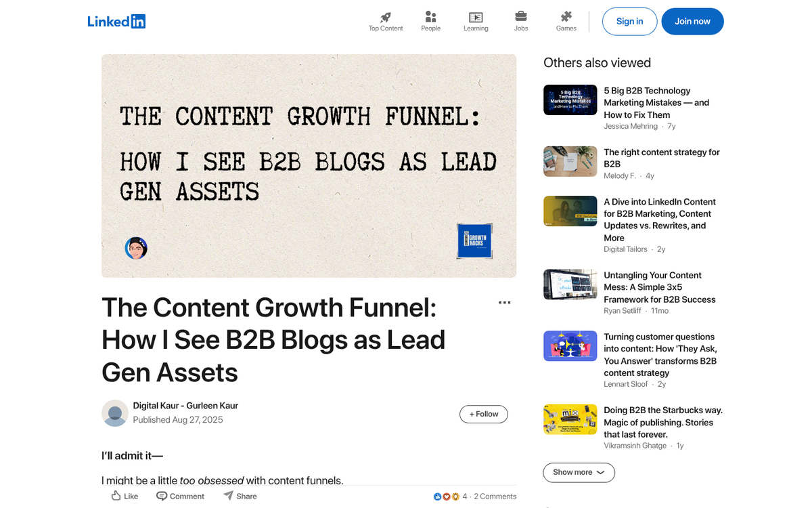The height and width of the screenshot is (508, 812).
Task: Click the author's profile picture
Action: point(114,413)
